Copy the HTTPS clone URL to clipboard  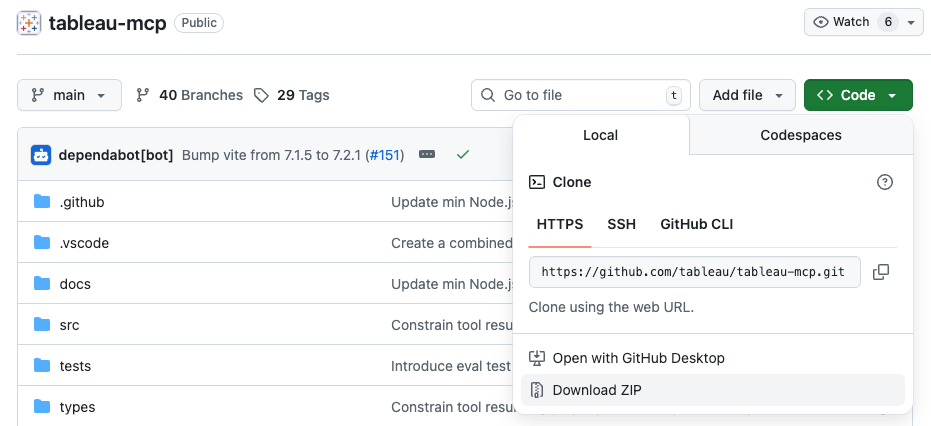881,272
